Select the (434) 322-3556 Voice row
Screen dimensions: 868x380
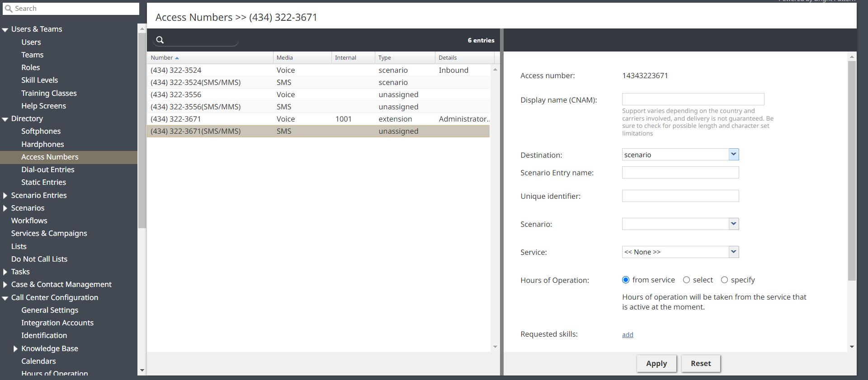(x=318, y=94)
